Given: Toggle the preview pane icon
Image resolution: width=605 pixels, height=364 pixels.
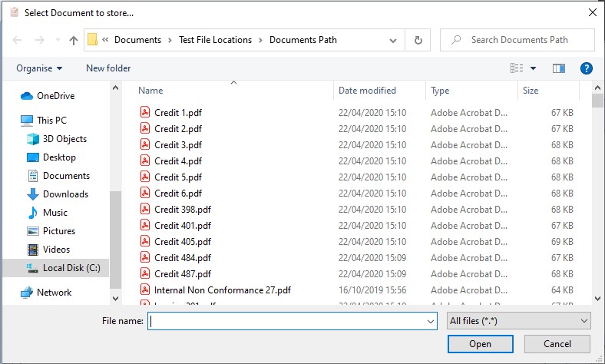Looking at the screenshot, I should 559,68.
